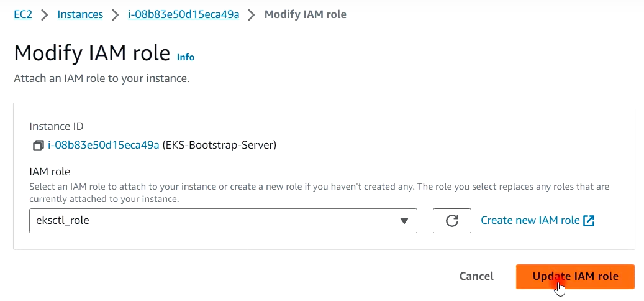The width and height of the screenshot is (644, 301).
Task: Click 'Attach an IAM role to your instance.' text
Action: (x=101, y=78)
